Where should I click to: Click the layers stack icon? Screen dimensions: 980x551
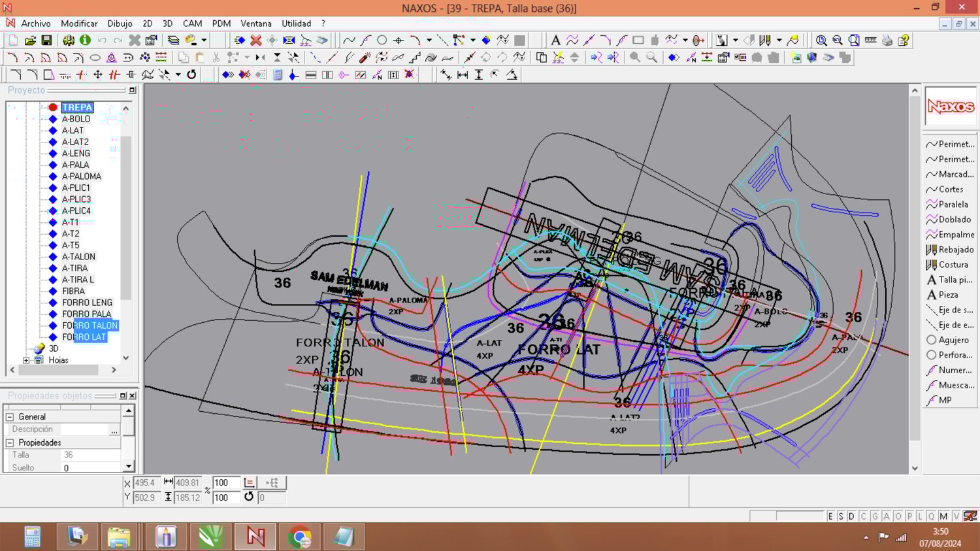(x=173, y=41)
